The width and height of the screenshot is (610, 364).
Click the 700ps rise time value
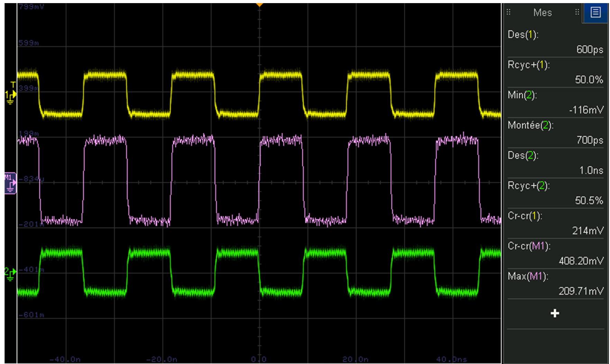tap(590, 140)
